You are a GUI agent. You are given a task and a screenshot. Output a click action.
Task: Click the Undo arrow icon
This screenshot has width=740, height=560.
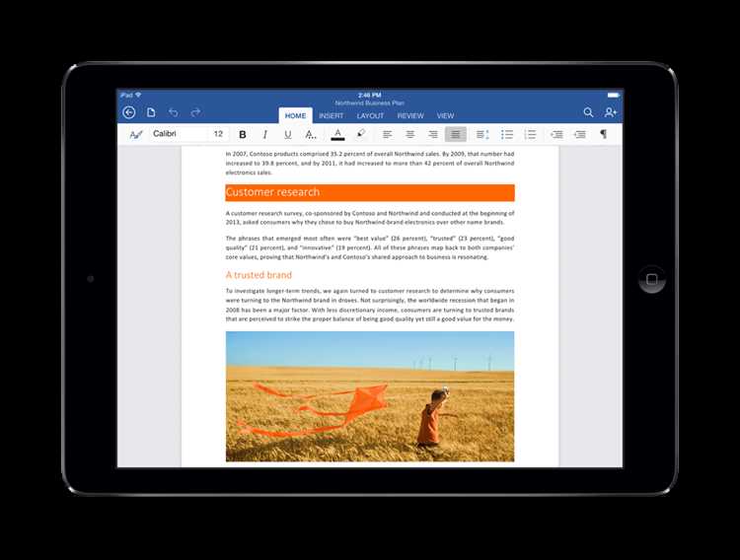click(x=174, y=112)
